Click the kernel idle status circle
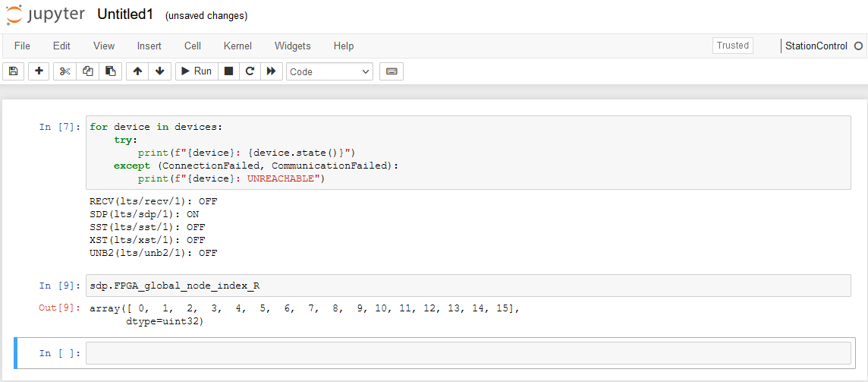Viewport: 868px width, 382px height. (858, 46)
